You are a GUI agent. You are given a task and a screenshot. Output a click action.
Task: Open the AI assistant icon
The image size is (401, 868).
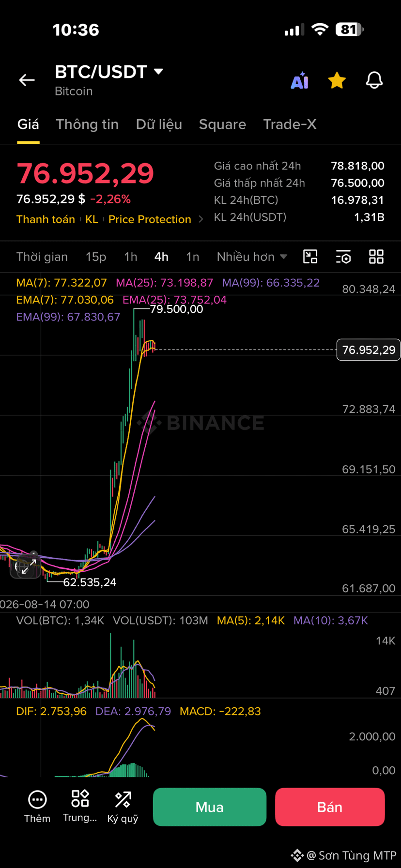click(x=300, y=80)
